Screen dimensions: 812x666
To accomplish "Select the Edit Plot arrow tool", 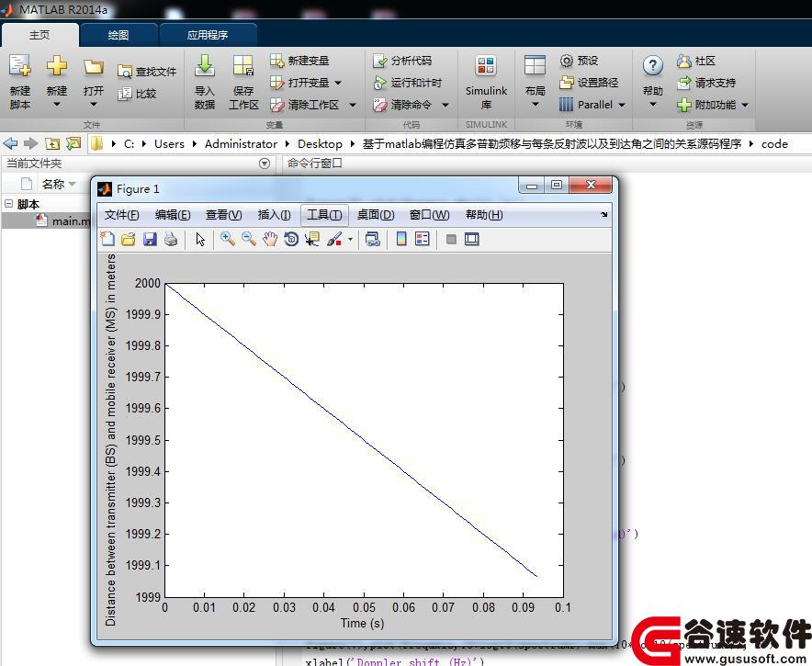I will click(200, 239).
